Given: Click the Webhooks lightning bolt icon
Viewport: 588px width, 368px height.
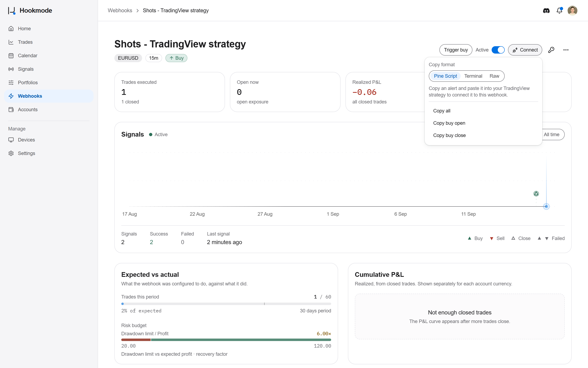Looking at the screenshot, I should pos(11,96).
